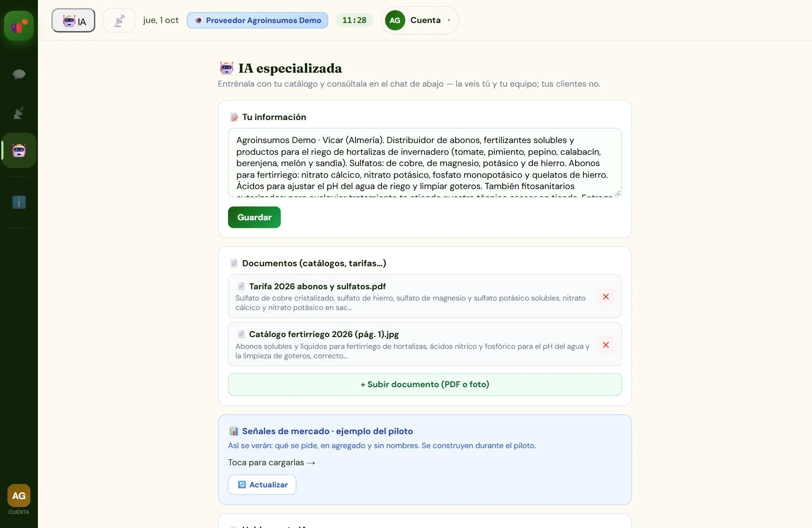Click the IA tab button in top bar

[73, 21]
